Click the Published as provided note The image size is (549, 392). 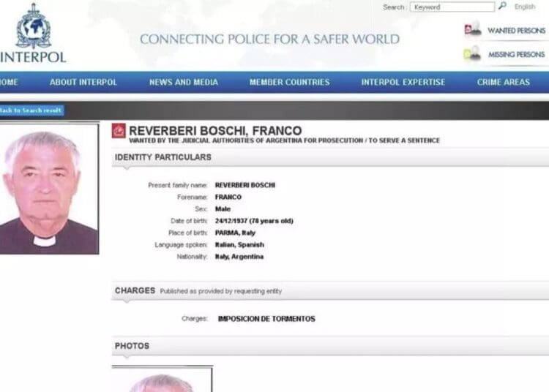[221, 291]
